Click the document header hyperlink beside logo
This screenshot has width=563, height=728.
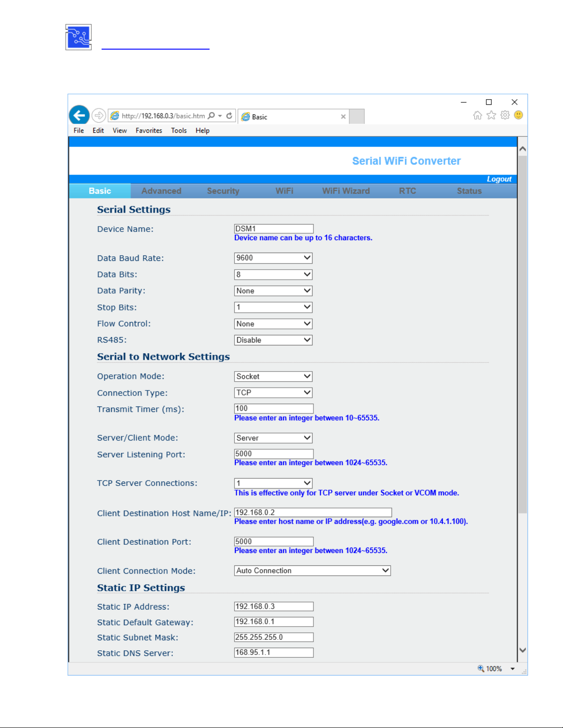[155, 46]
